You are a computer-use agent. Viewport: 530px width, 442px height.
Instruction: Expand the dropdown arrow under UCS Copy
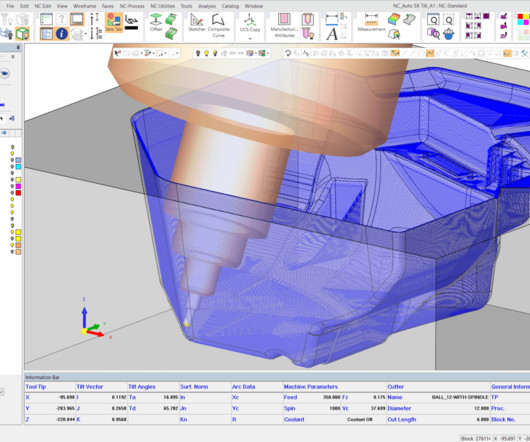(x=250, y=38)
